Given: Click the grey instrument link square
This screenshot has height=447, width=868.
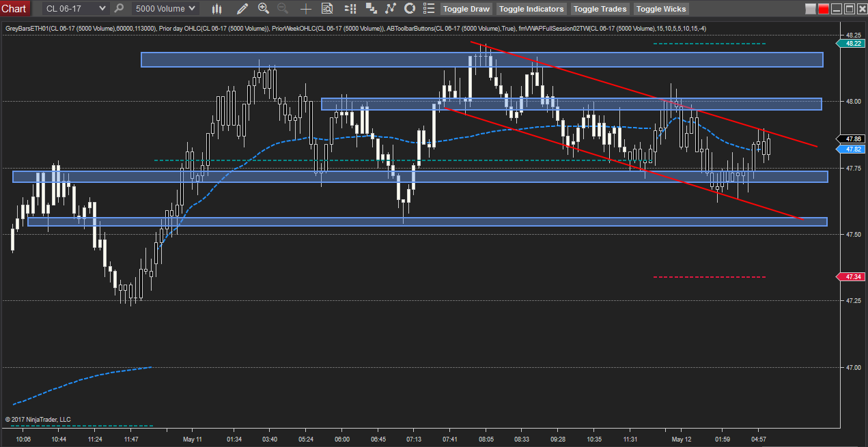Looking at the screenshot, I should pyautogui.click(x=811, y=10).
